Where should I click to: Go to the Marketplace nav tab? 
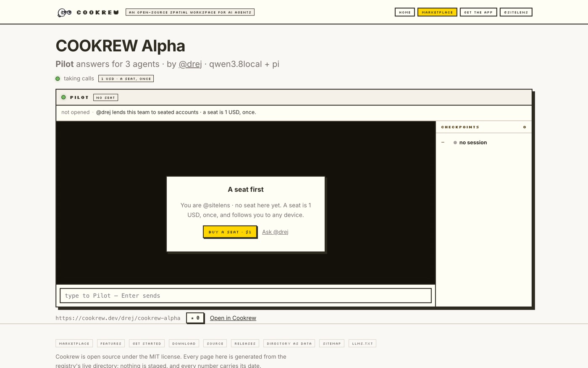437,12
